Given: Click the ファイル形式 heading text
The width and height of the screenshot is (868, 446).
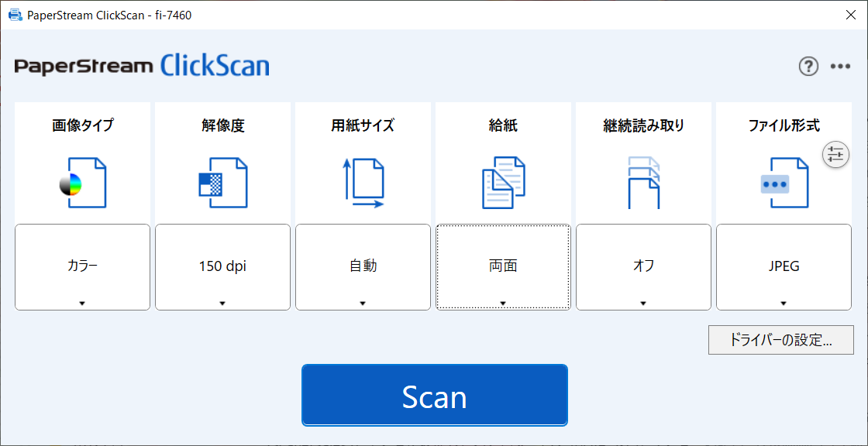Looking at the screenshot, I should point(784,125).
